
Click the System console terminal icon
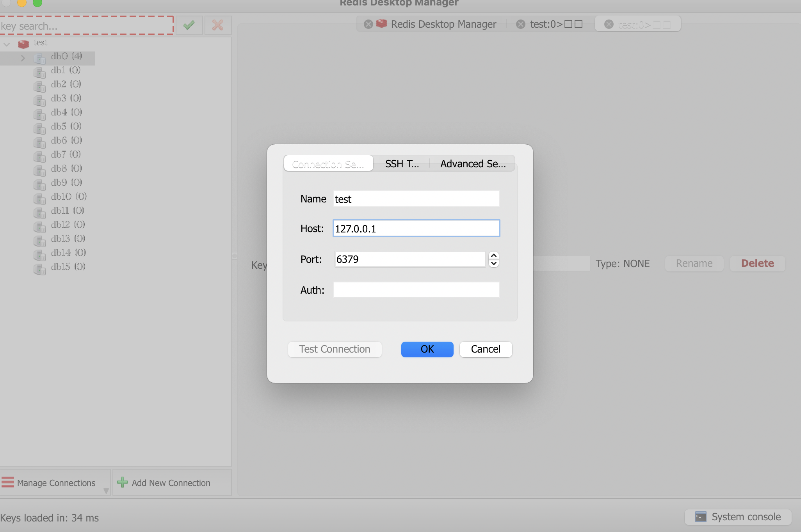pyautogui.click(x=700, y=517)
